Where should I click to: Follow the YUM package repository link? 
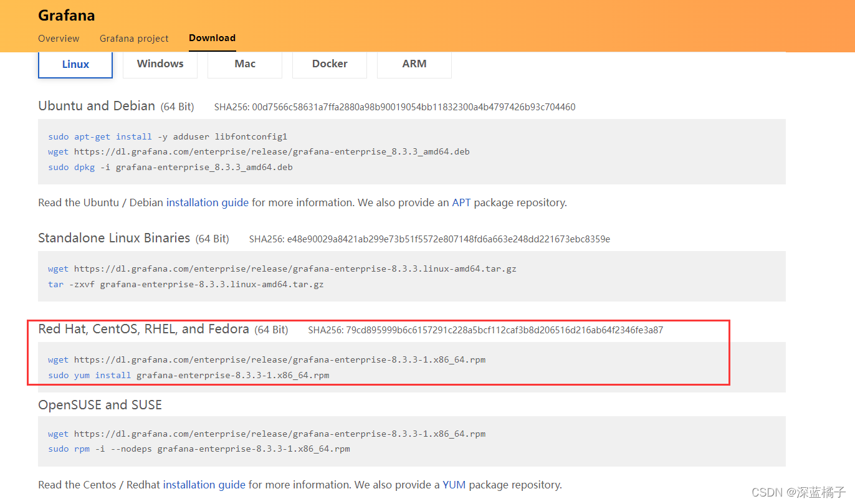click(x=454, y=485)
